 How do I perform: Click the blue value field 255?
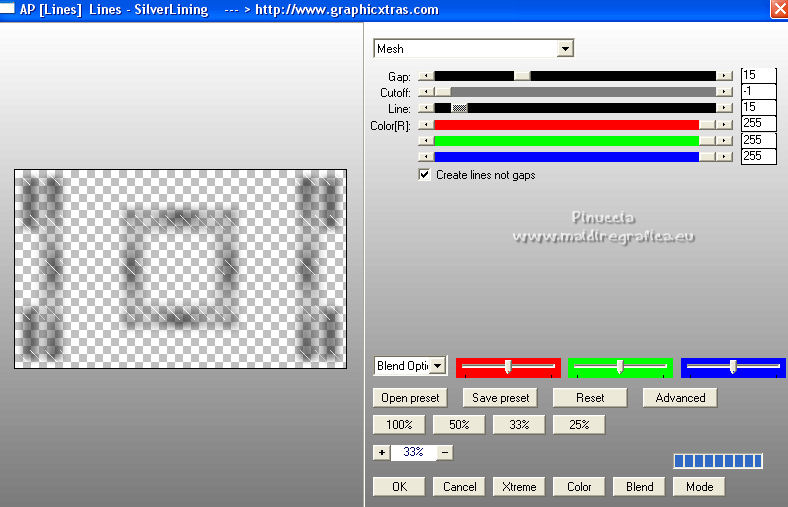click(x=759, y=156)
